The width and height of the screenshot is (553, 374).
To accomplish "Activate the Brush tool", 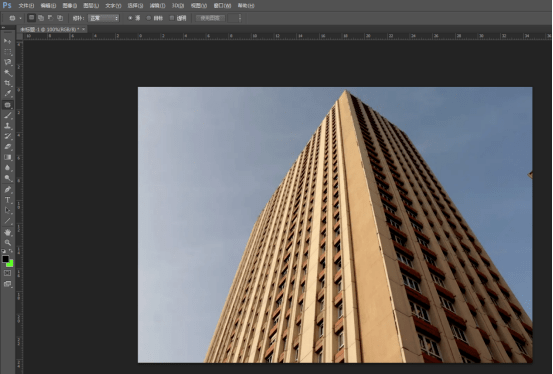I will click(x=7, y=115).
